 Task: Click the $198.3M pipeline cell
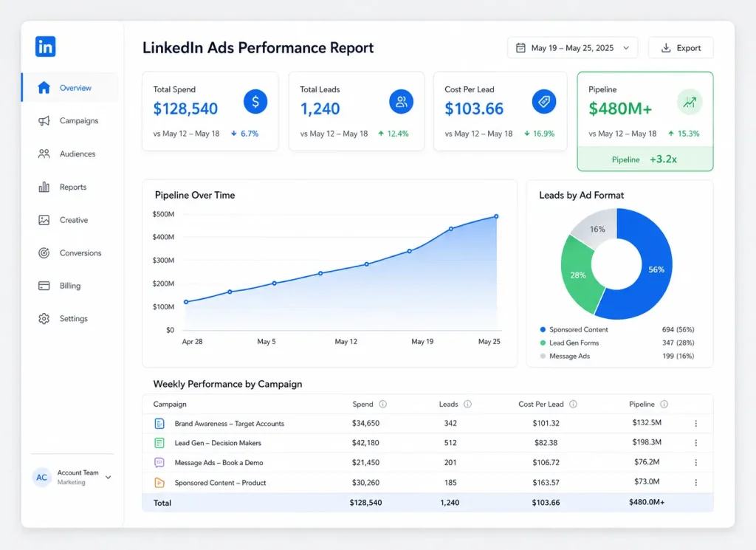pos(647,442)
